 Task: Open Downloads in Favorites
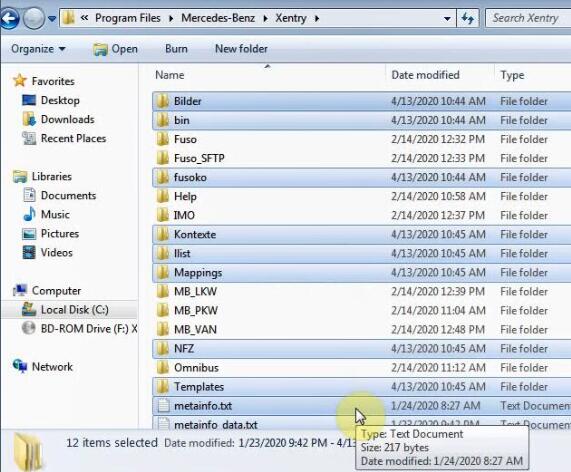[x=68, y=119]
